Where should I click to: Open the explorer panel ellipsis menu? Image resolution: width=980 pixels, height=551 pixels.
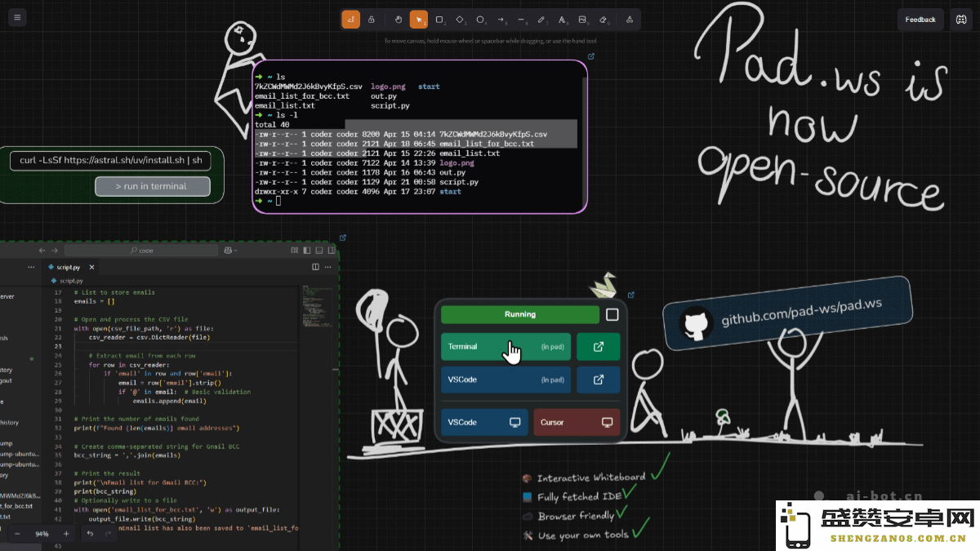(x=31, y=267)
